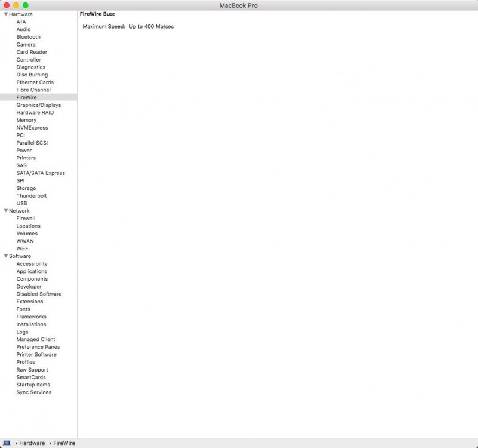Click the 'Up to 400 Mb/sec' value

click(x=151, y=26)
